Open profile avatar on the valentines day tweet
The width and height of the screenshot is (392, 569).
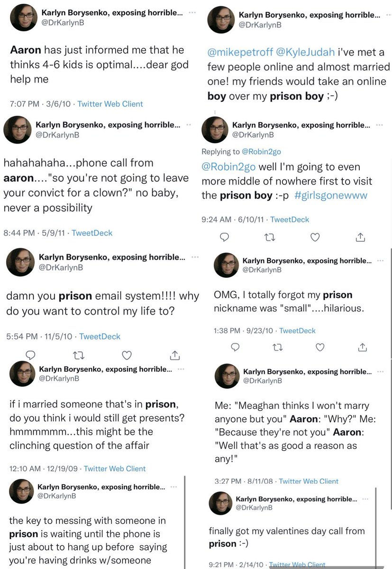220,504
